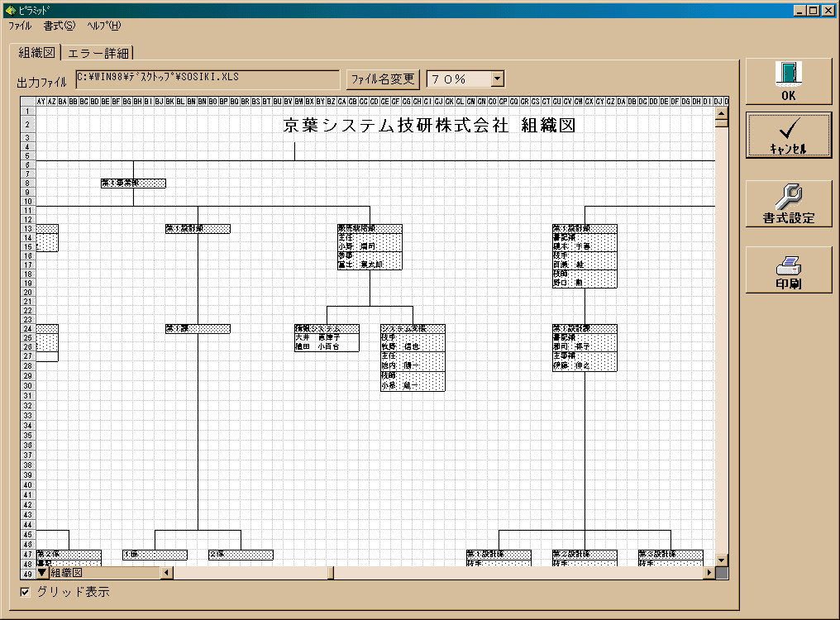
Task: Toggle the グリッド表示 checkbox
Action: coord(25,592)
